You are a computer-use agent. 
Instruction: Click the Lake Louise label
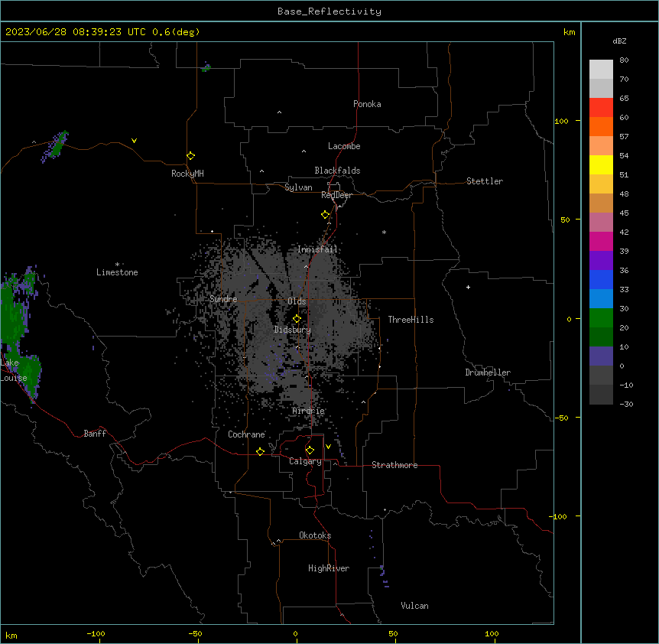(14, 370)
